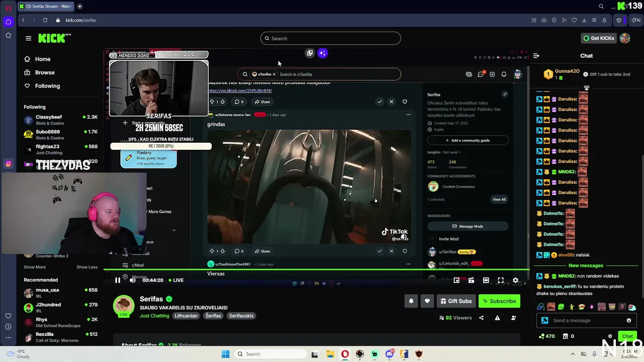644x362 pixels.
Task: Open chat settings gear below the message box
Action: pos(610,336)
